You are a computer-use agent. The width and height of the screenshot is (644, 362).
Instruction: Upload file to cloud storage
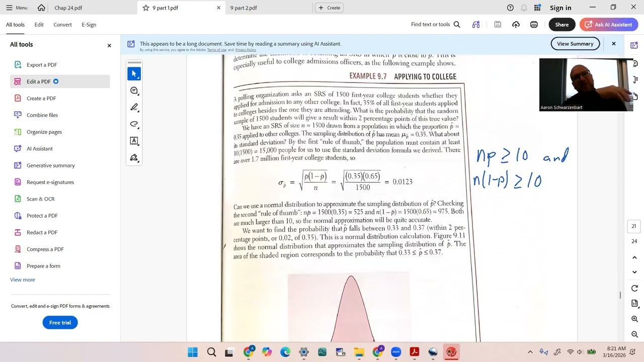coord(516,25)
